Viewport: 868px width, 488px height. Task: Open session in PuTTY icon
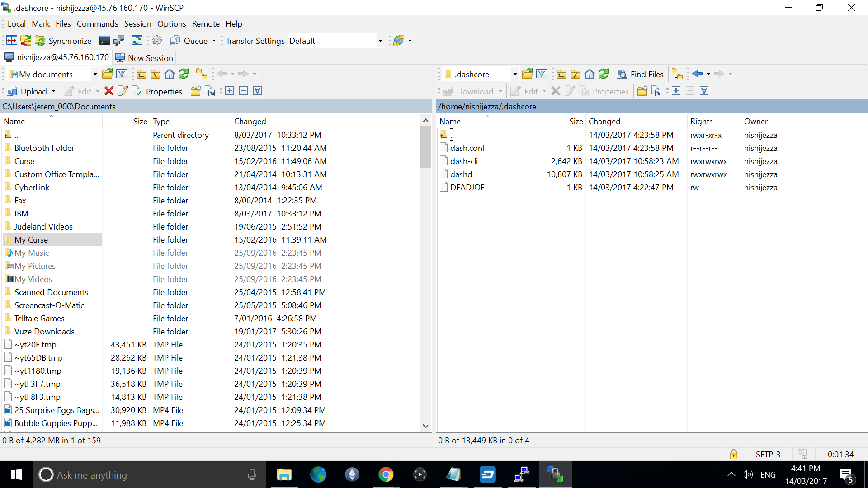119,41
